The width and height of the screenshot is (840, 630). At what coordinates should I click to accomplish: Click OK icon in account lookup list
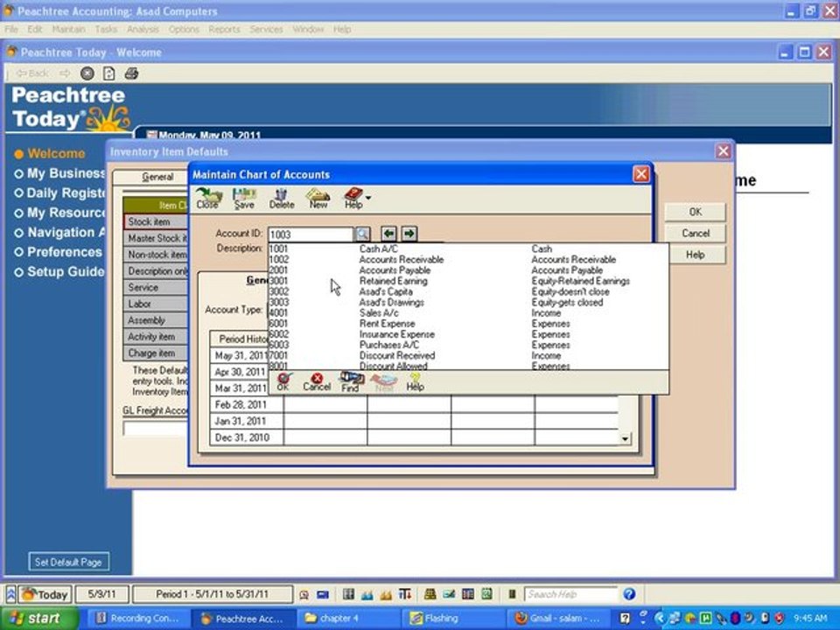coord(283,382)
